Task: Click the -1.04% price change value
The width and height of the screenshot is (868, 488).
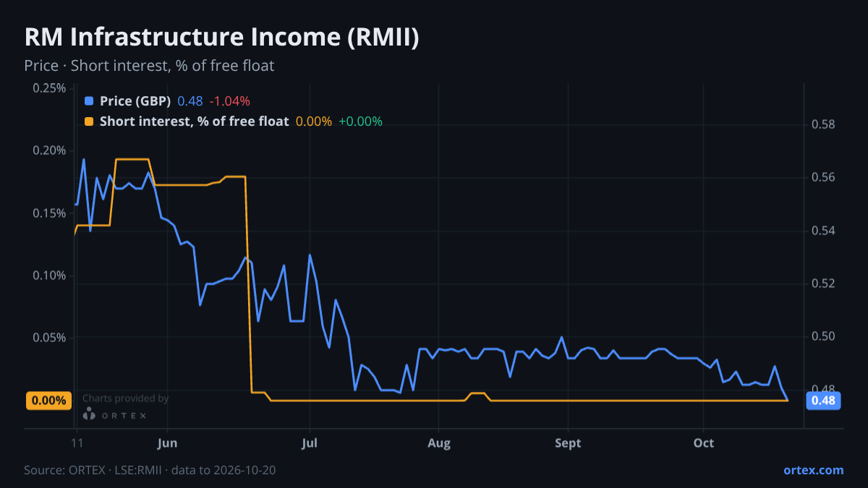Action: 229,101
